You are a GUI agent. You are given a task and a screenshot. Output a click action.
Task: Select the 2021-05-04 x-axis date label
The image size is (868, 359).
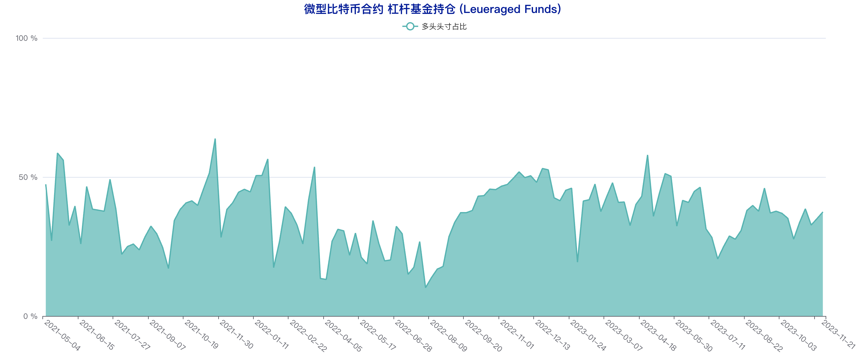(x=62, y=335)
